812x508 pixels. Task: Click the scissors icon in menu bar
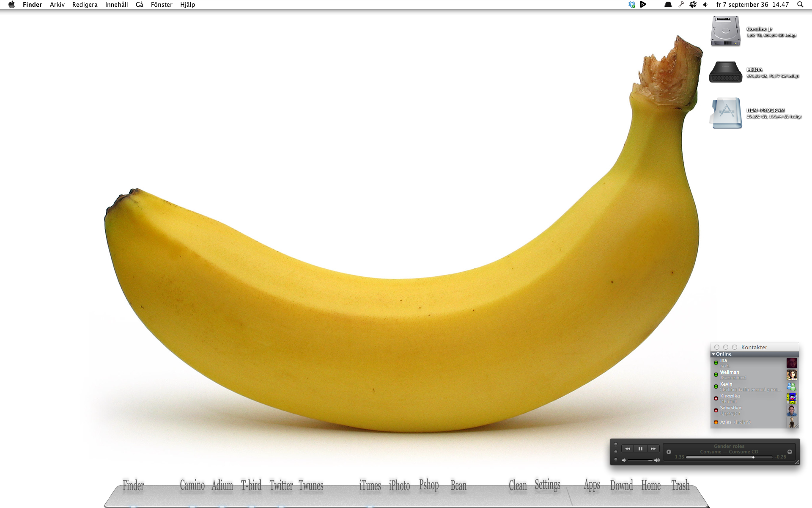coord(681,5)
